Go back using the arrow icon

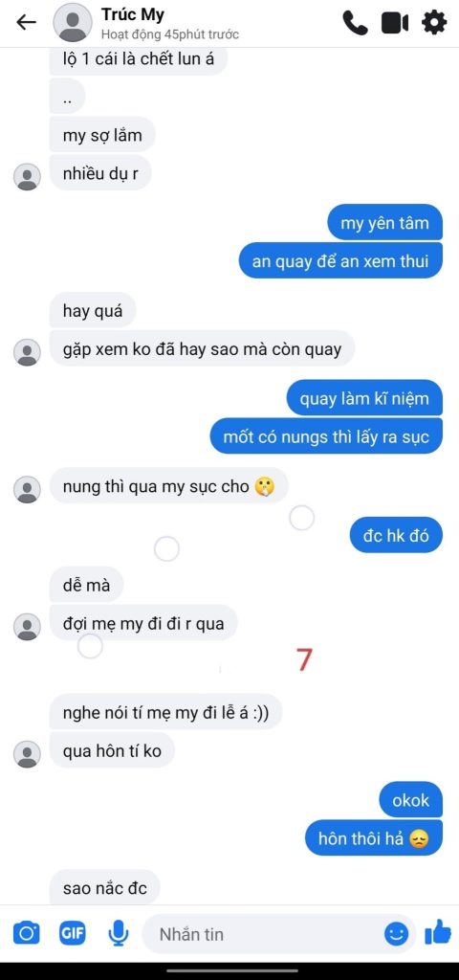(x=26, y=23)
